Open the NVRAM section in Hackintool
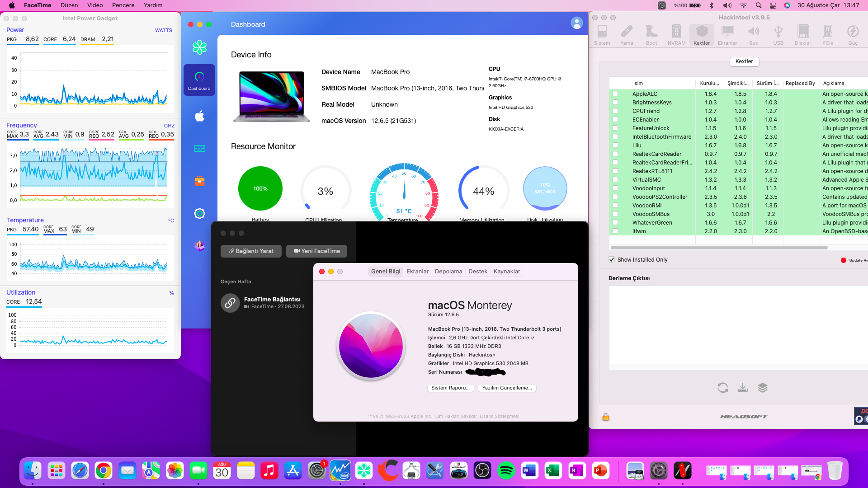The height and width of the screenshot is (488, 868). 676,35
